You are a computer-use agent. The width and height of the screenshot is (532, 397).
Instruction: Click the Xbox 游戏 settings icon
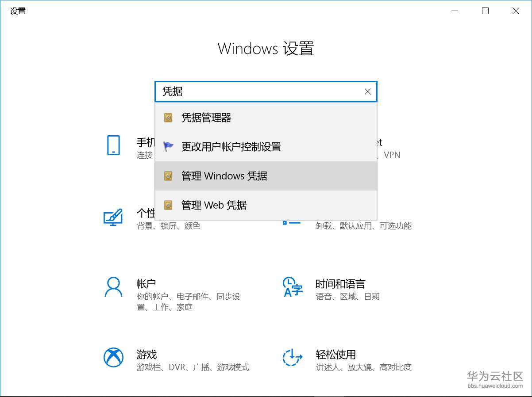coord(114,358)
